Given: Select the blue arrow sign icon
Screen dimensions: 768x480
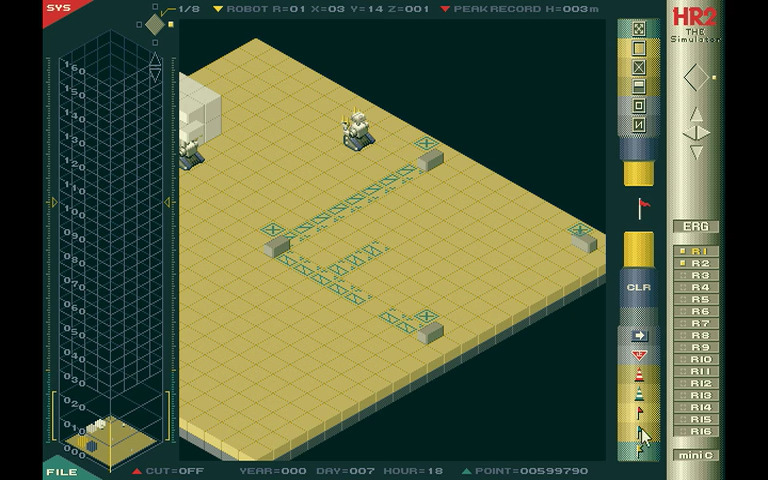Looking at the screenshot, I should pyautogui.click(x=639, y=337).
